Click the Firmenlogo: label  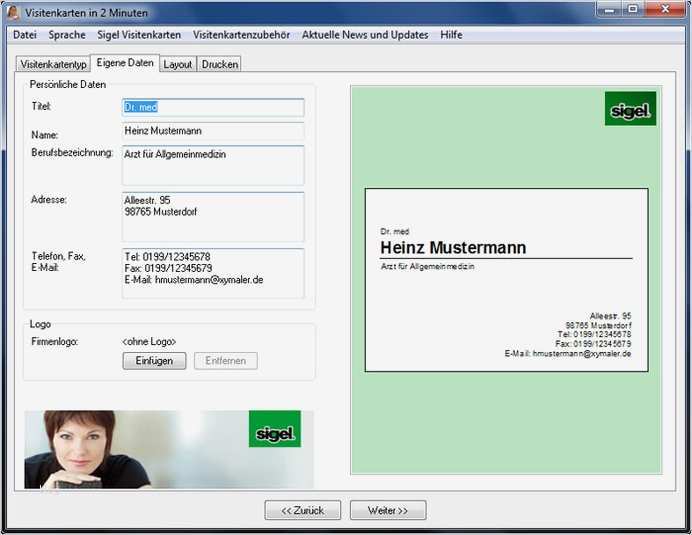(55, 342)
